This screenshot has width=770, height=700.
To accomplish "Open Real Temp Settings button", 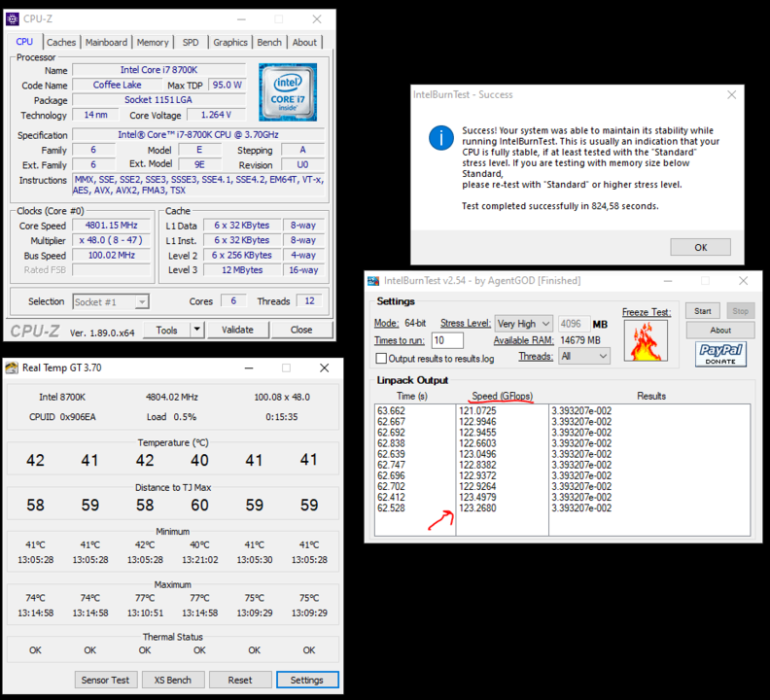I will [x=307, y=680].
